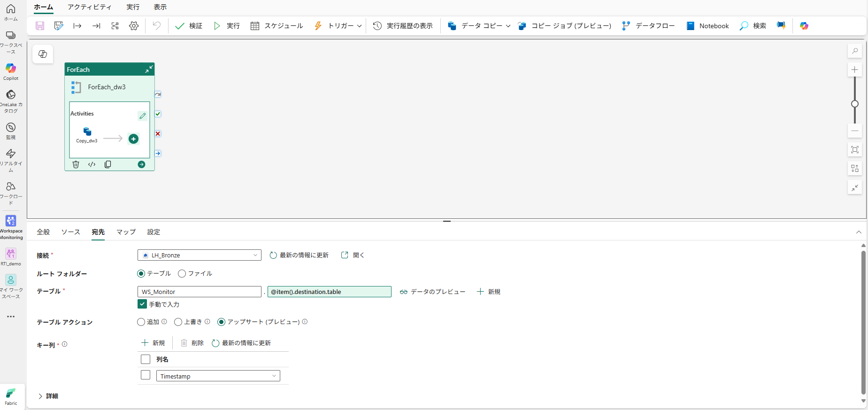Switch to the アクティビティ ribbon tab
868x410 pixels.
(89, 7)
